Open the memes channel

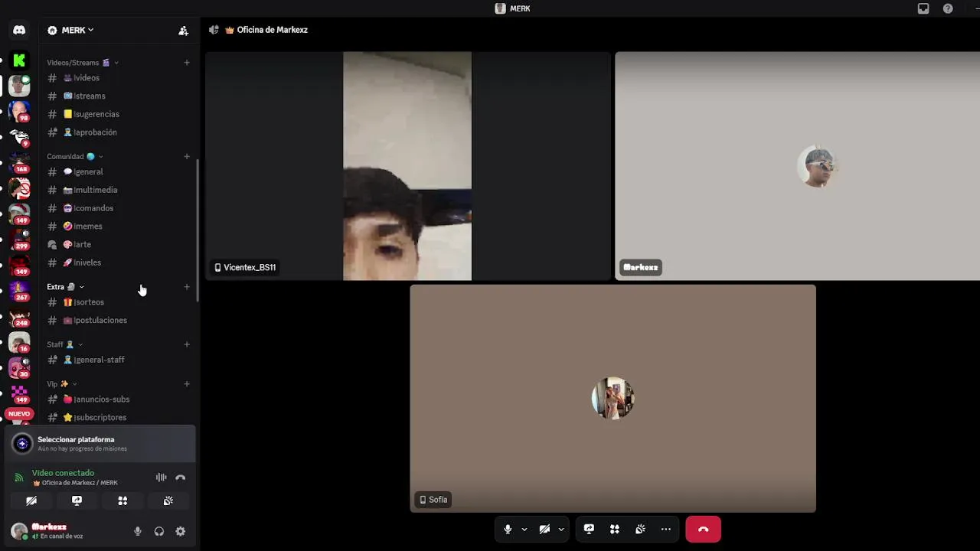point(119,227)
